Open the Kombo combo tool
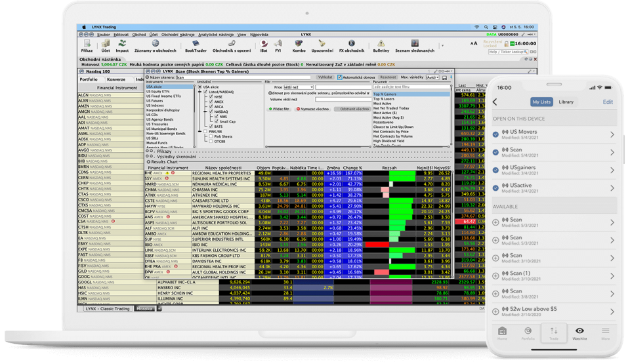 (299, 46)
